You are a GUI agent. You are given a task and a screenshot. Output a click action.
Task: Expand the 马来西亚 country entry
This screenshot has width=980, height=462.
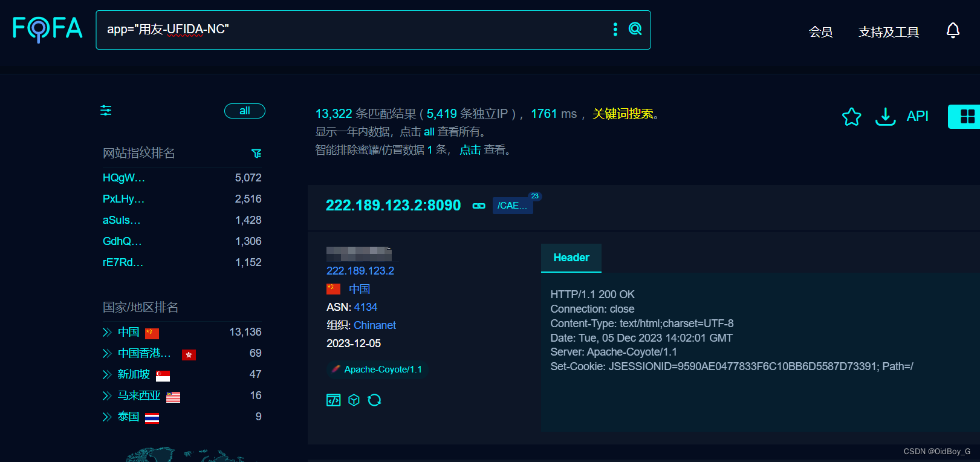[x=107, y=395]
